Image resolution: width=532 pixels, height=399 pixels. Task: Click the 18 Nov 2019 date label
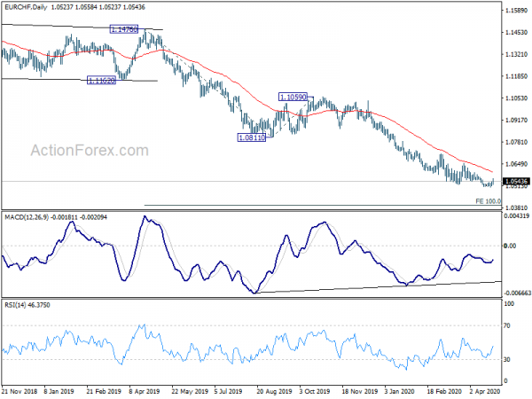click(360, 391)
